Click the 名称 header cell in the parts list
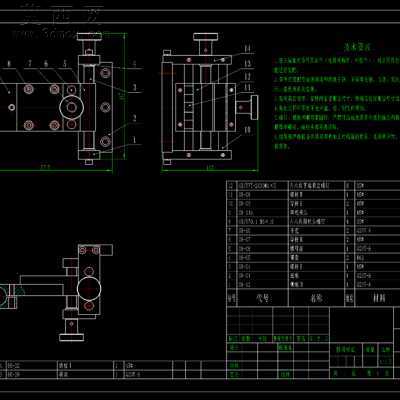 click(x=316, y=298)
